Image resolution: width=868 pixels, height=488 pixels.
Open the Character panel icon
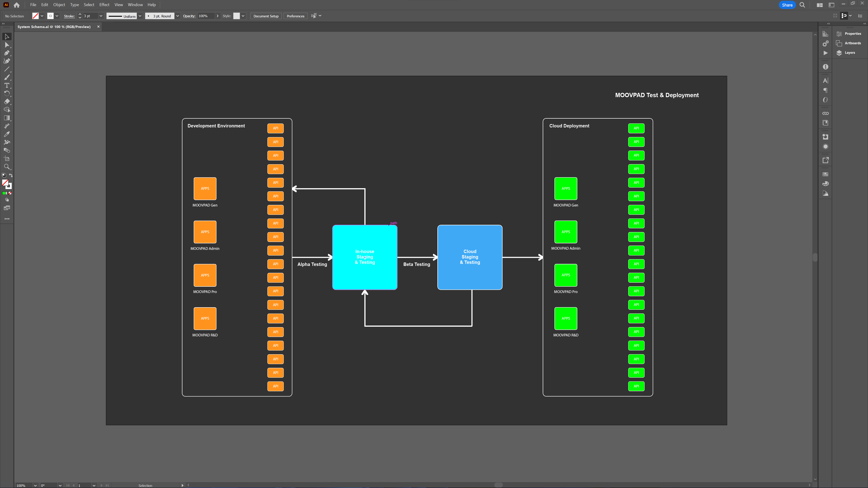[x=825, y=80]
